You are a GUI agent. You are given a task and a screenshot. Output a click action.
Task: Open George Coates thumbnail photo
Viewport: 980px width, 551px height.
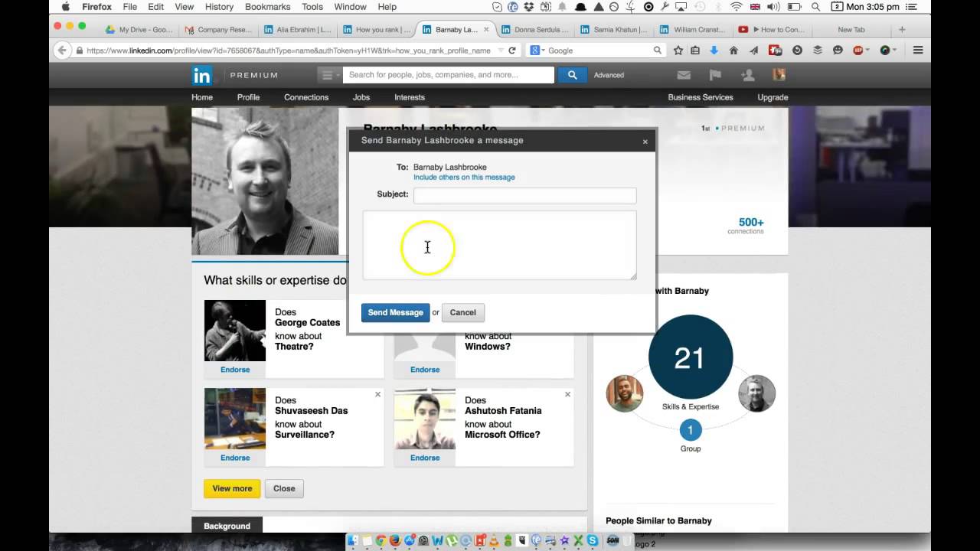point(235,331)
